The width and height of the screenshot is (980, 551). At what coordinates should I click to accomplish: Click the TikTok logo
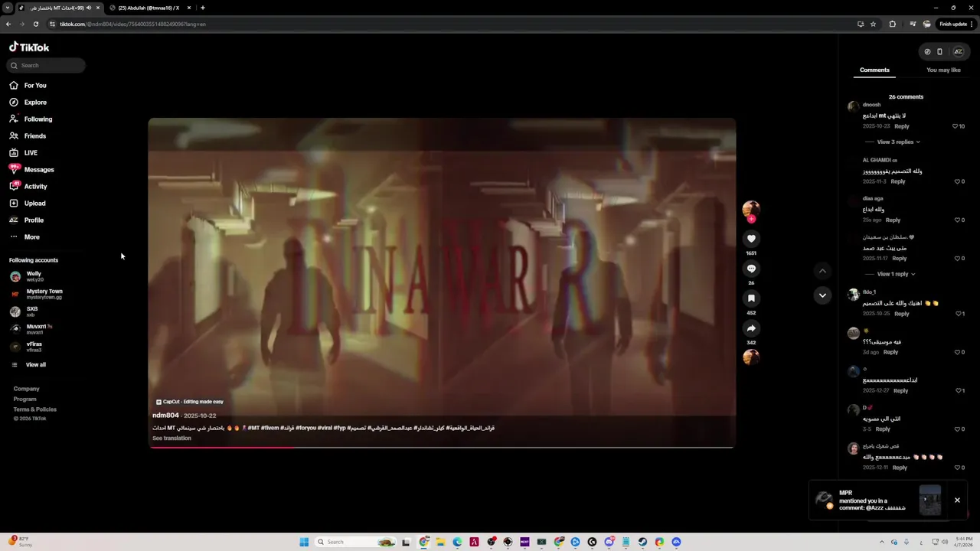tap(29, 47)
